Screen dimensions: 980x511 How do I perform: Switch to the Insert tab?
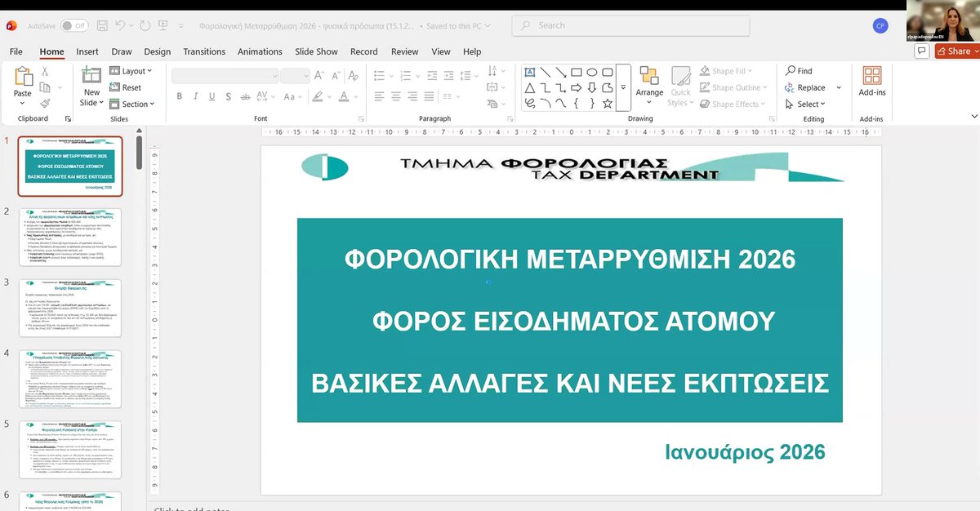(87, 51)
